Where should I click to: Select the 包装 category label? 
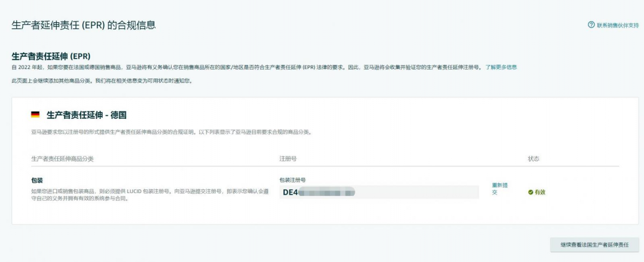(x=37, y=180)
